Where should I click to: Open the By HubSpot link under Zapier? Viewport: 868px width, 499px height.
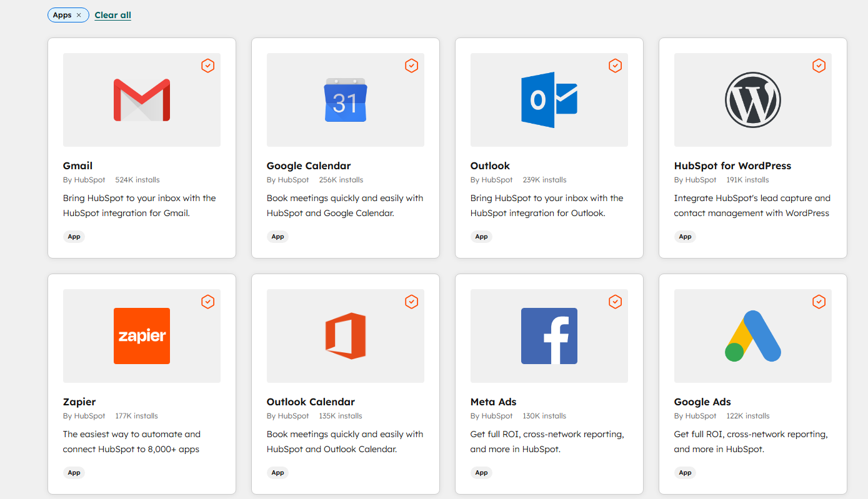pyautogui.click(x=84, y=415)
